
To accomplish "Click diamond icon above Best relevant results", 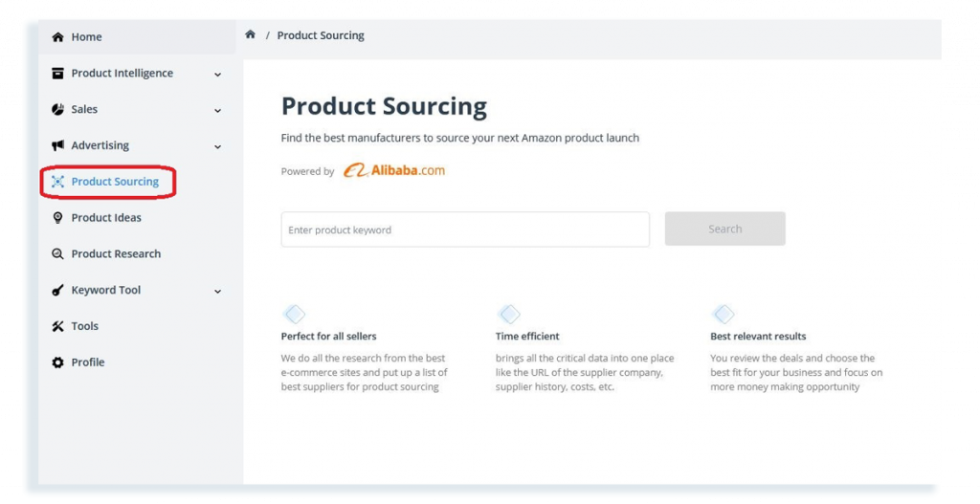I will click(724, 314).
